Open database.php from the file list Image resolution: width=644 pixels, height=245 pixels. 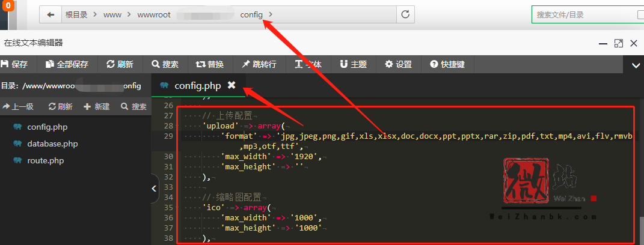(x=52, y=144)
